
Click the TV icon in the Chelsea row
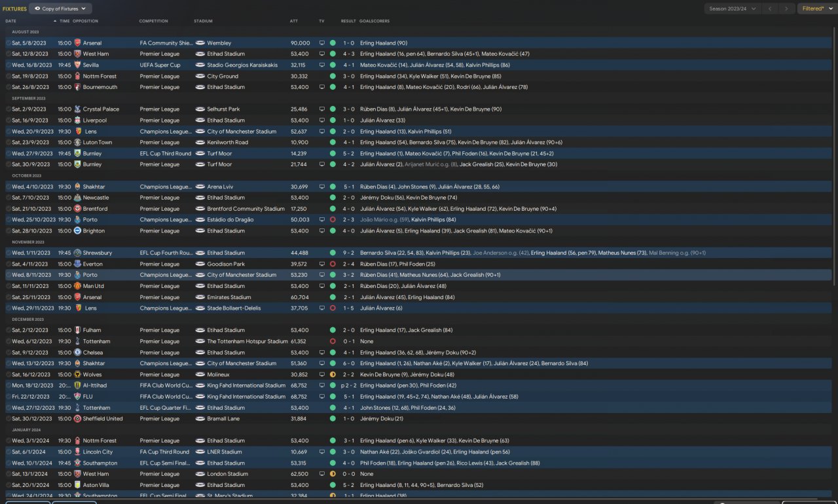pyautogui.click(x=321, y=353)
